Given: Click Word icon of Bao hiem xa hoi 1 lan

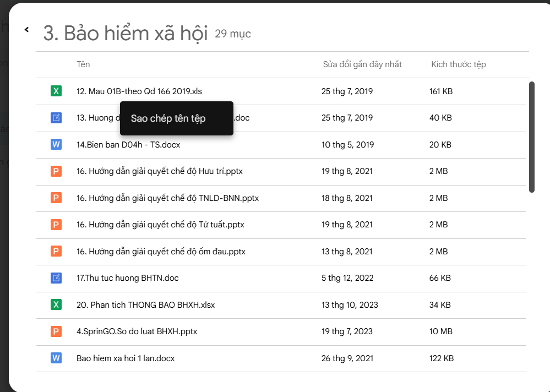Looking at the screenshot, I should tap(56, 358).
